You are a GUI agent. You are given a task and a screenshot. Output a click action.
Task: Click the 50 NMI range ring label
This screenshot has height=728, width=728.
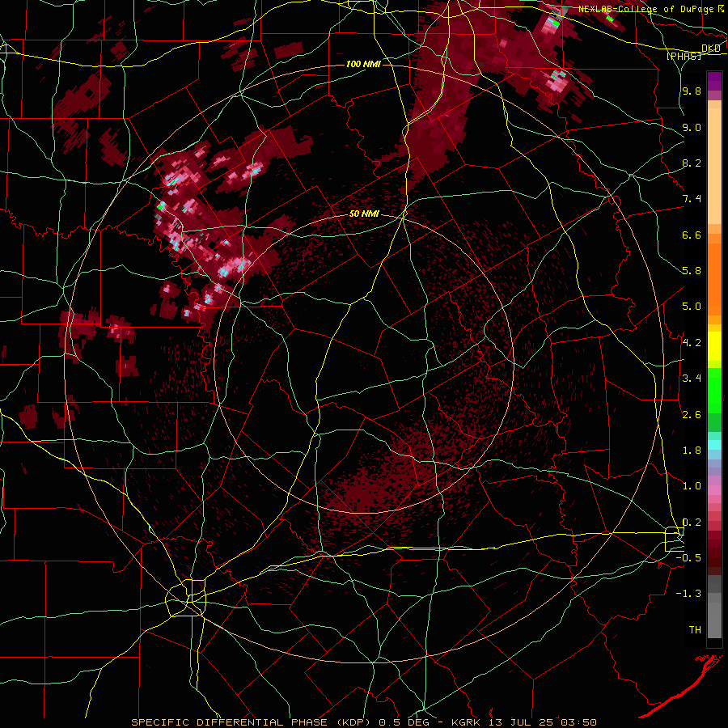pyautogui.click(x=365, y=214)
